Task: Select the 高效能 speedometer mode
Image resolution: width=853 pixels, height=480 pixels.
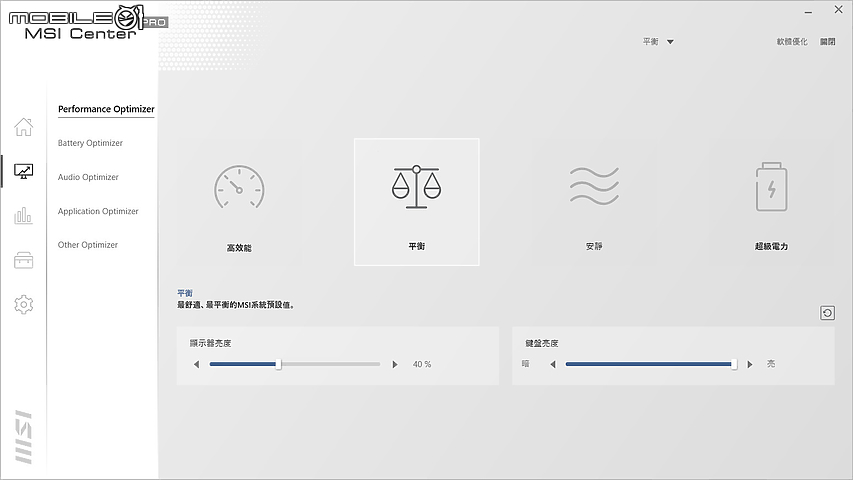Action: pos(239,202)
